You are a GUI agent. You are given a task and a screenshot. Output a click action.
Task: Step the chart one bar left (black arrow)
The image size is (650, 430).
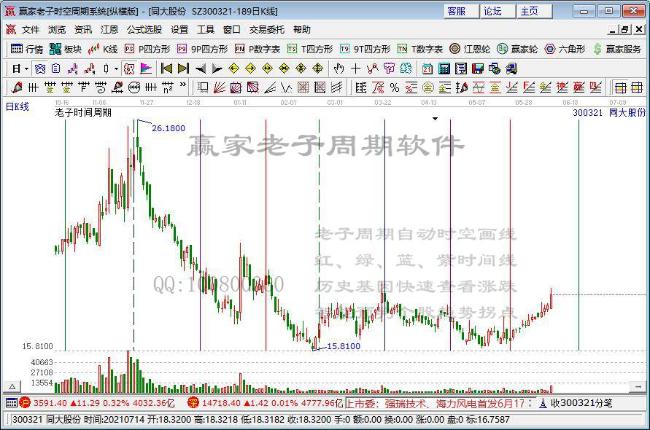(x=200, y=68)
